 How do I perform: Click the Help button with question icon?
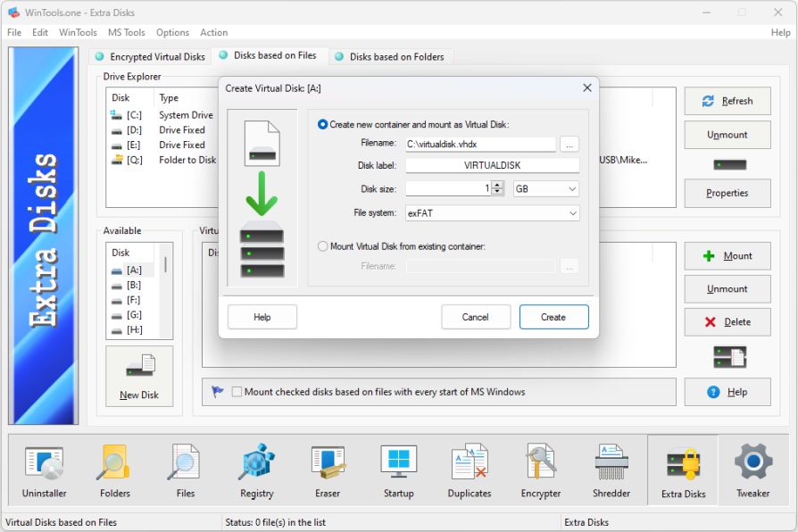coord(727,392)
